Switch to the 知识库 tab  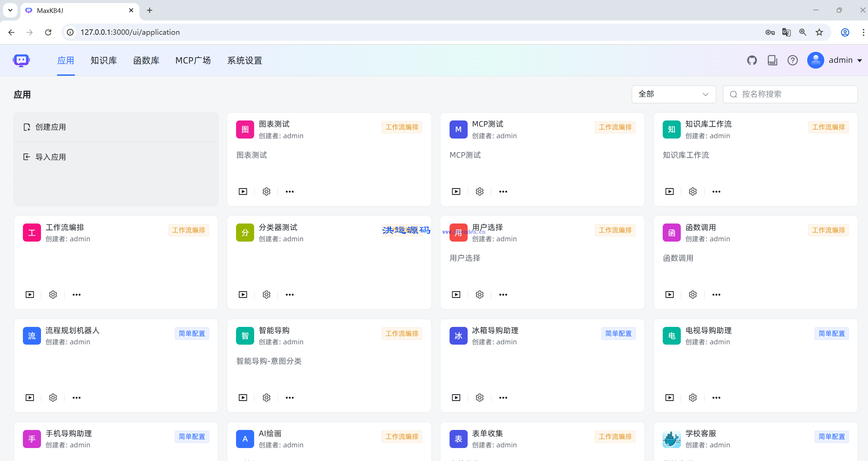coord(104,60)
